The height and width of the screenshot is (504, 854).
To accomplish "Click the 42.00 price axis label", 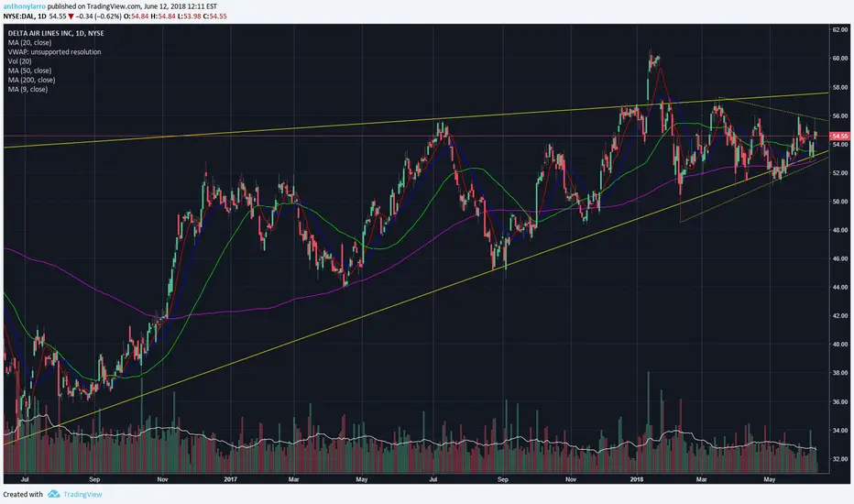I will (x=840, y=316).
